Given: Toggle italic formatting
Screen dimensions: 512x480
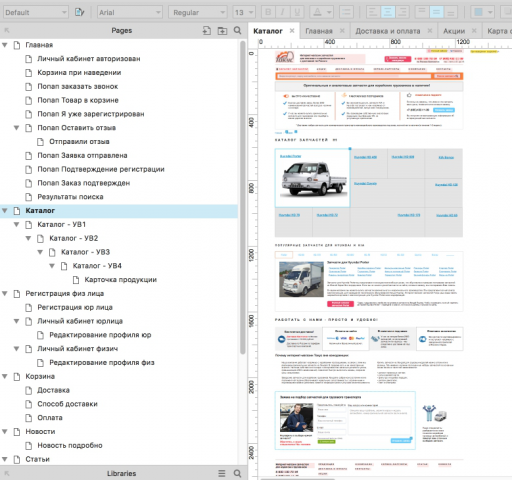Looking at the screenshot, I should (283, 13).
